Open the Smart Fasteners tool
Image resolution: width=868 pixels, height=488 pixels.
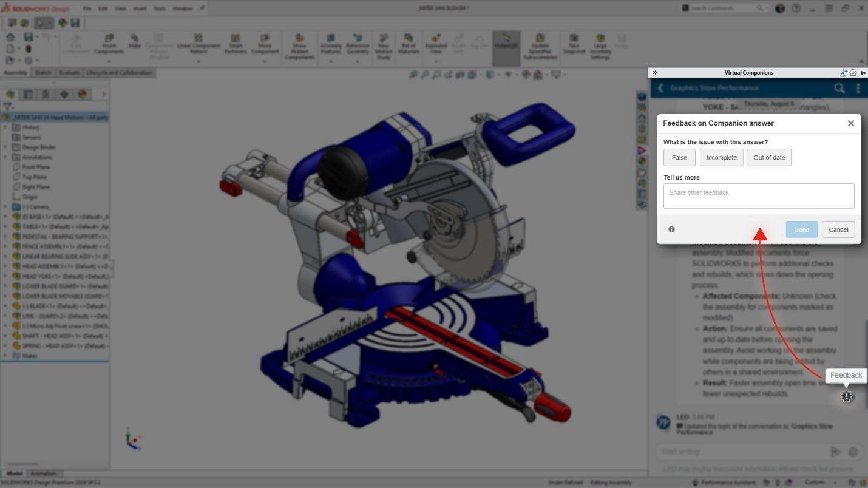tap(235, 44)
